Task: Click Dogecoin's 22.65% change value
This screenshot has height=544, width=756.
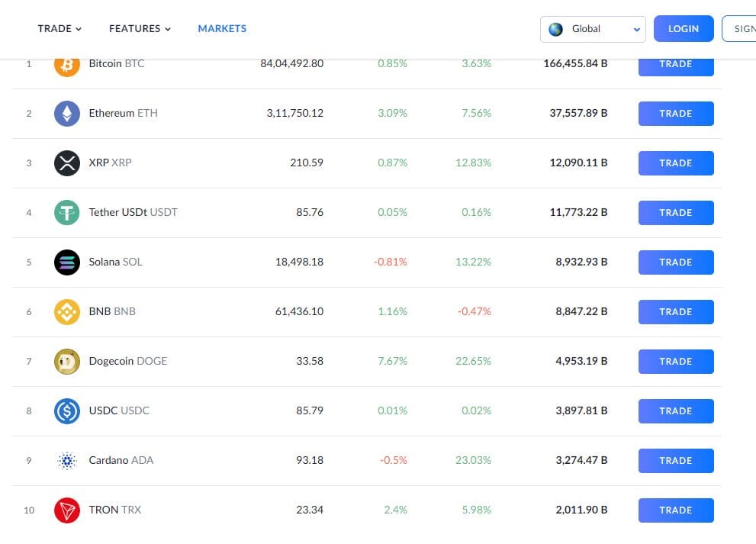Action: 474,361
